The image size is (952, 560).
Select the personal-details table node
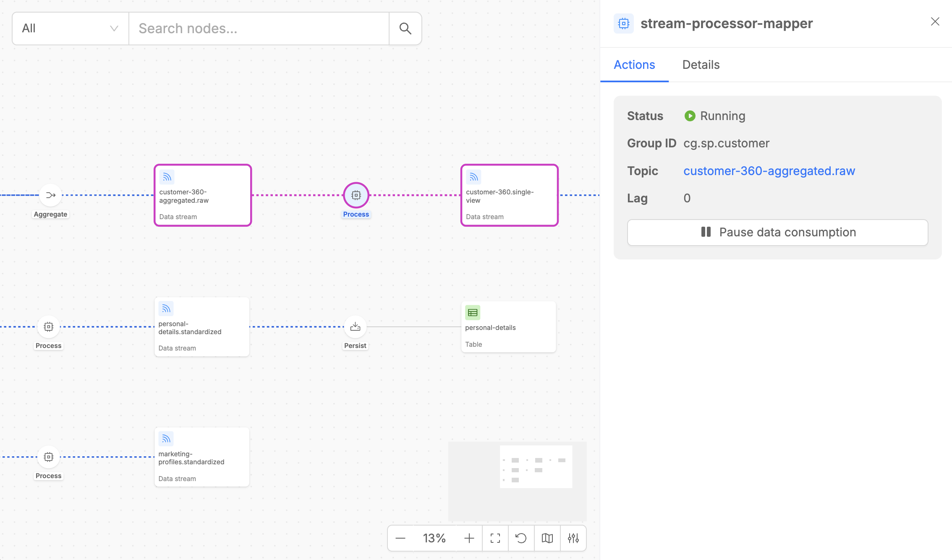click(x=508, y=327)
